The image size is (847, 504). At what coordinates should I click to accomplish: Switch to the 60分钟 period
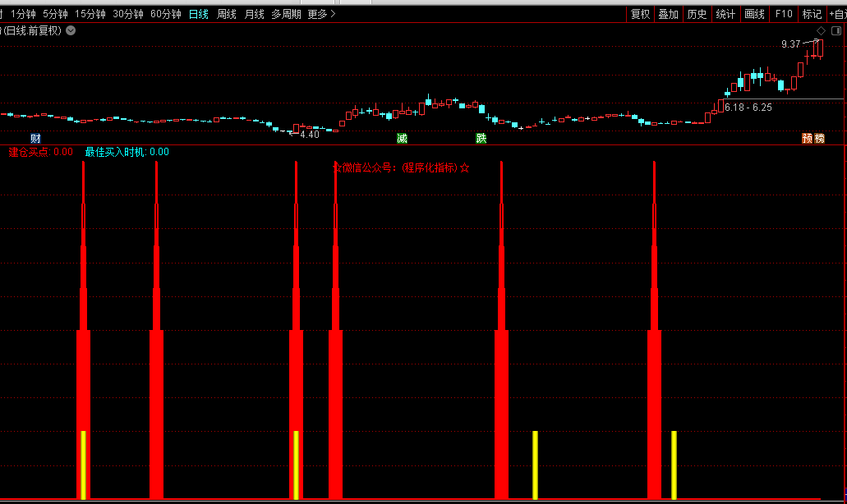[165, 14]
